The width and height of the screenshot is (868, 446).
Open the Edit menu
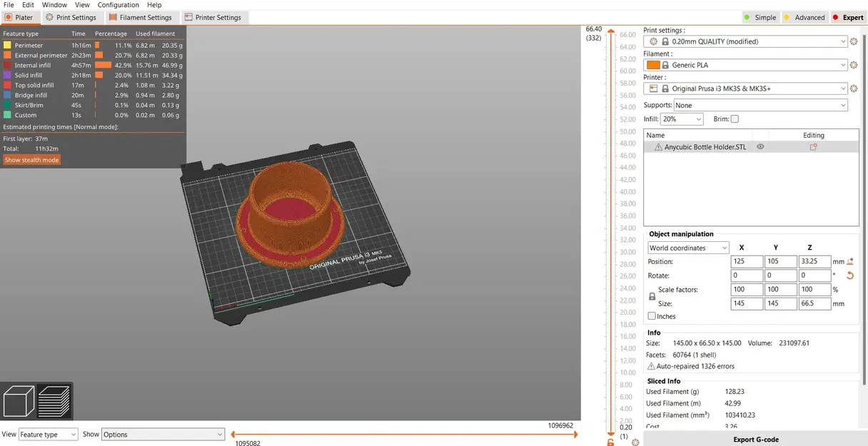pos(28,5)
